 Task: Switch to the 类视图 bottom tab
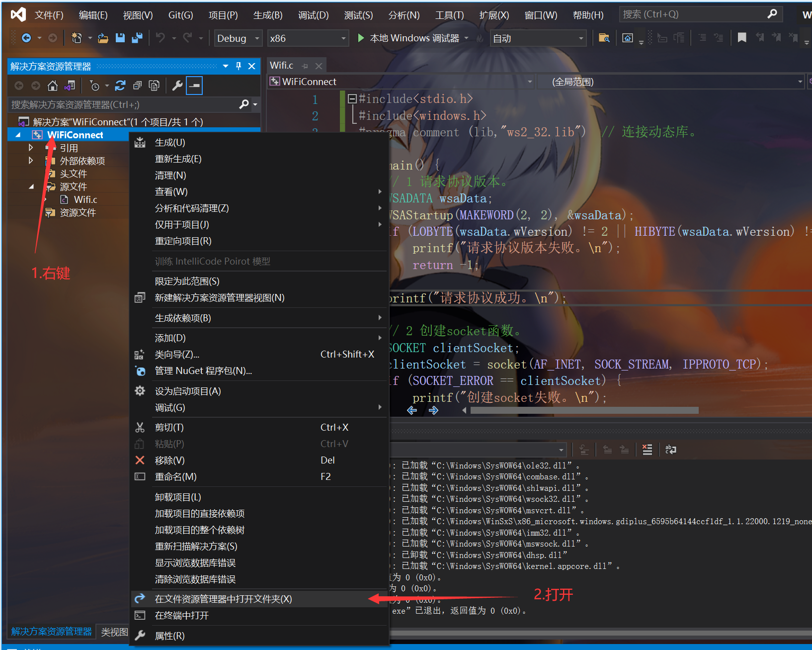coord(114,632)
